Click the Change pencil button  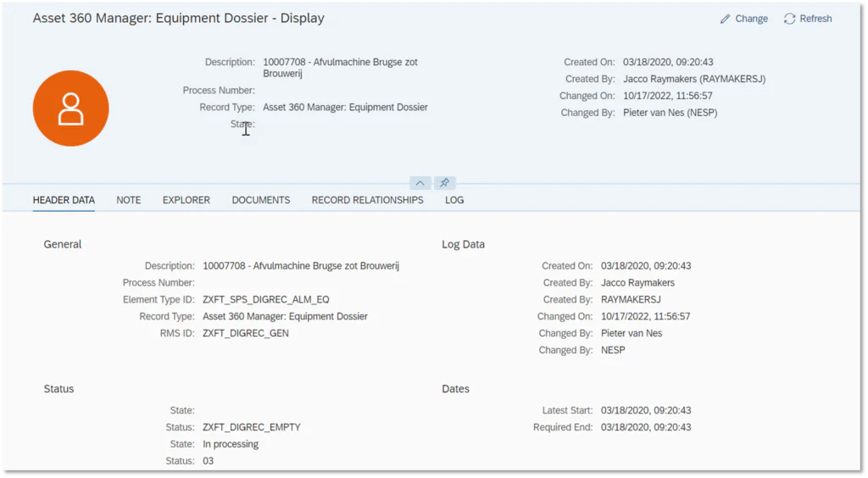click(x=743, y=19)
